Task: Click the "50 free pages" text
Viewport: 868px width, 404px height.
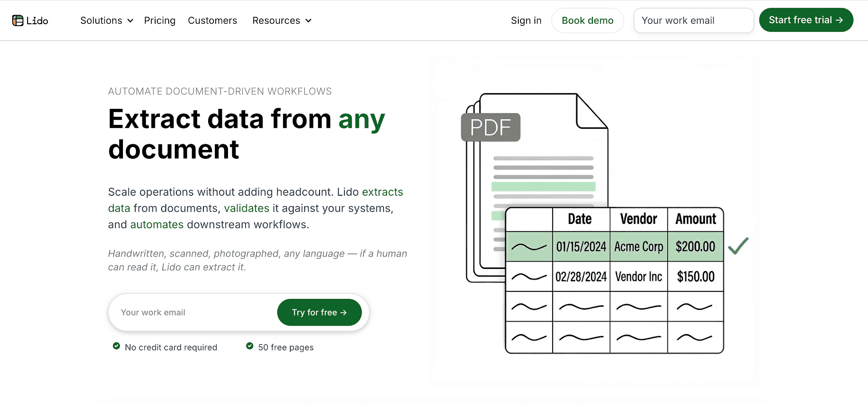Action: (286, 347)
